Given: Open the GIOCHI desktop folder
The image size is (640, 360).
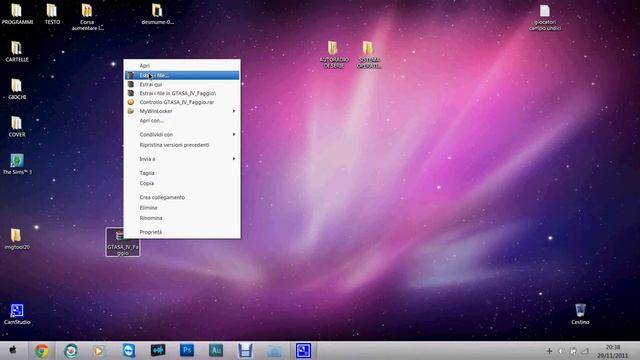Looking at the screenshot, I should click(x=17, y=89).
